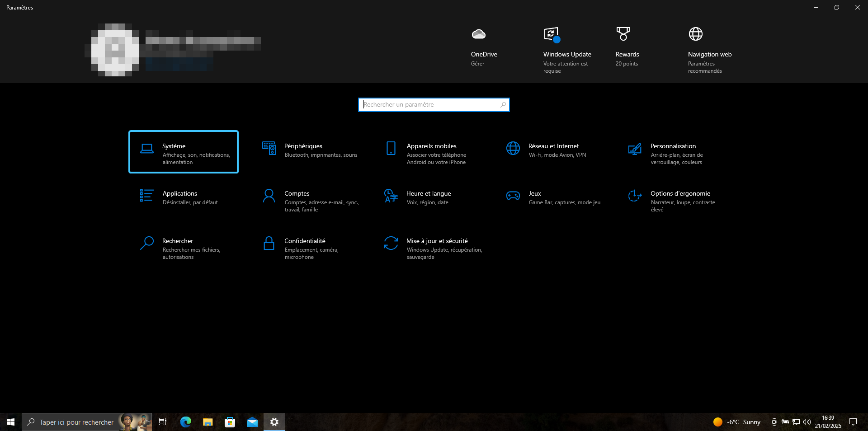Open the network icon in system tray
Image resolution: width=868 pixels, height=431 pixels.
point(796,422)
